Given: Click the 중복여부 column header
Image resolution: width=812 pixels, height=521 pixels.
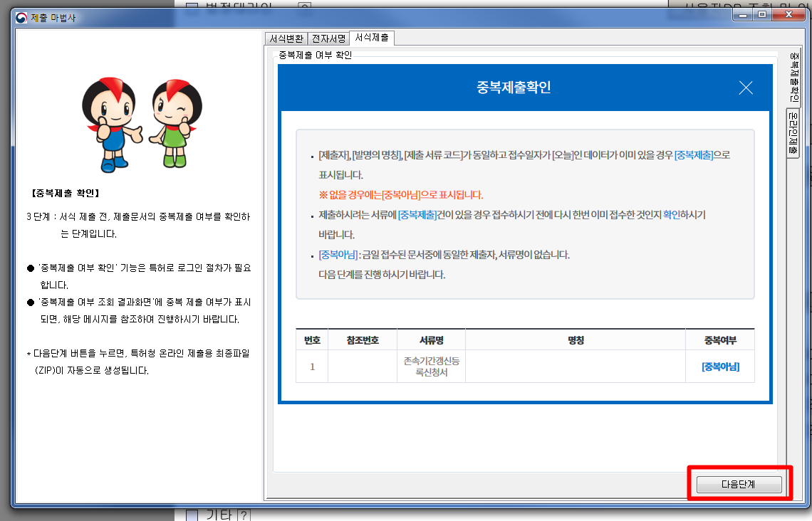Looking at the screenshot, I should [720, 340].
